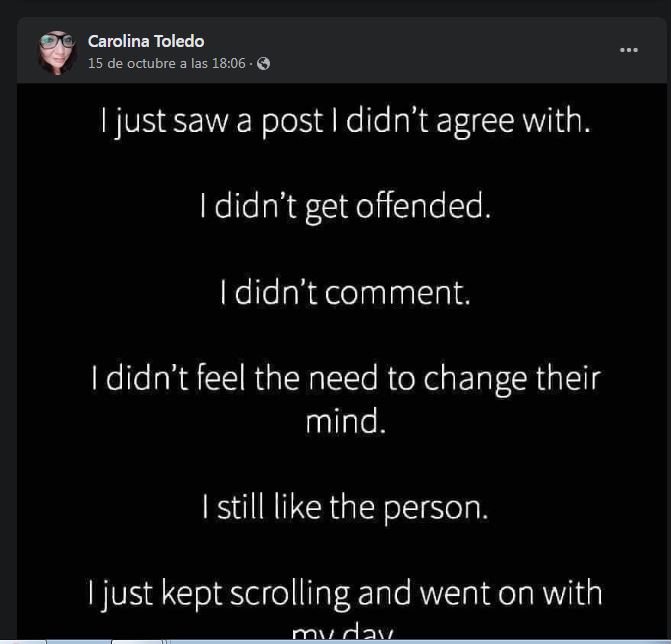Viewport: 671px width, 644px height.
Task: Click the text "I didn't get offended."
Action: (x=346, y=207)
